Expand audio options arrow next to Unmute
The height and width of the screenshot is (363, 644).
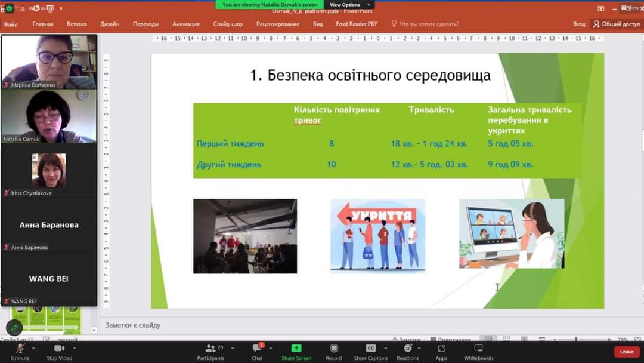33,348
